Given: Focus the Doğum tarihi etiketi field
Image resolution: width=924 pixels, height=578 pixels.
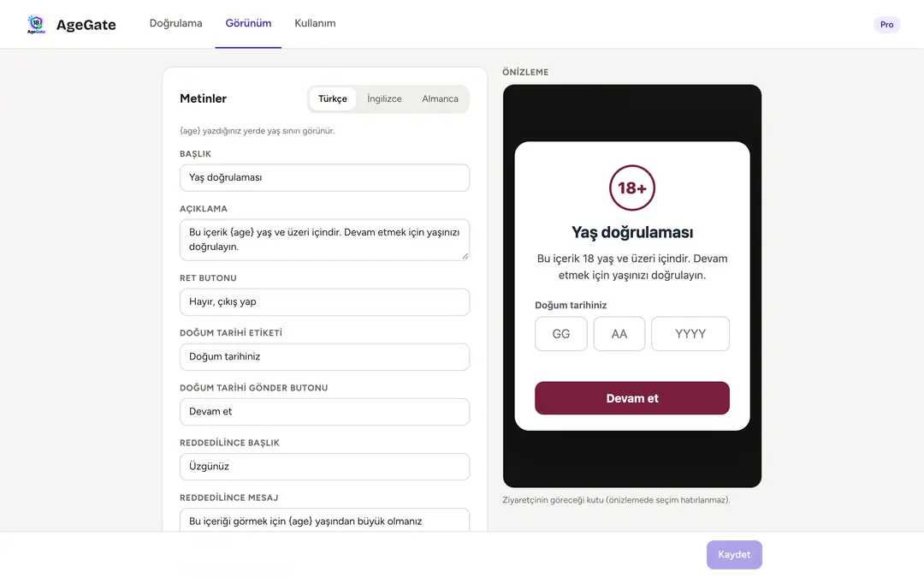Looking at the screenshot, I should click(325, 357).
